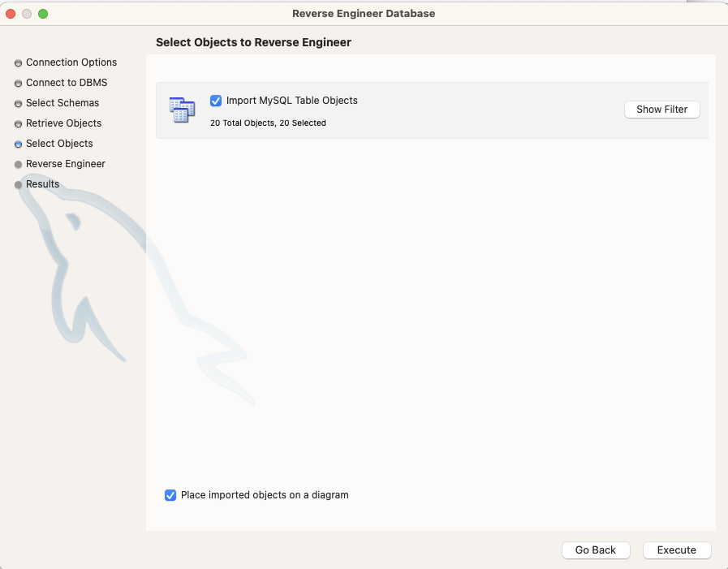Click the Go Back button
728x569 pixels.
click(596, 550)
